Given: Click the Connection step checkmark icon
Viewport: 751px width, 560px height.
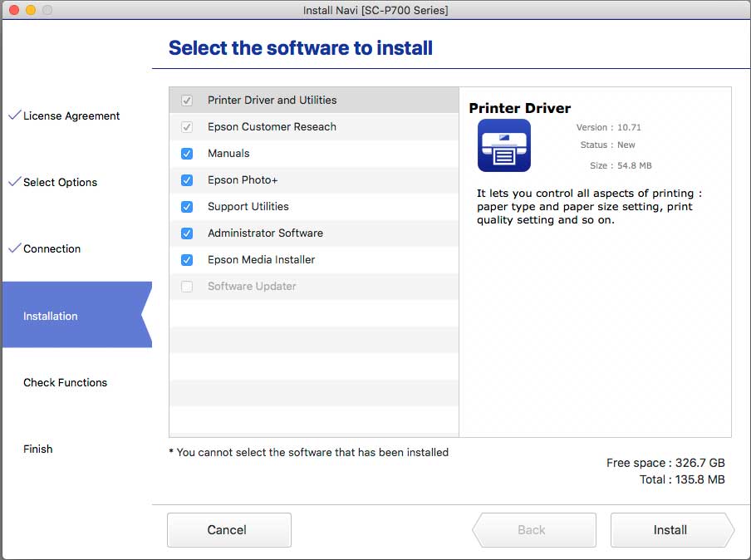Looking at the screenshot, I should pos(15,248).
